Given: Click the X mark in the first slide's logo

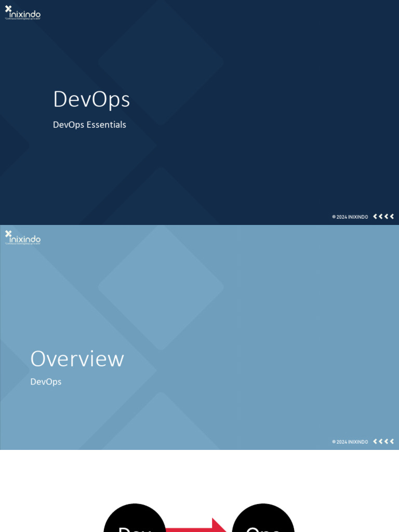Looking at the screenshot, I should click(x=8, y=9).
